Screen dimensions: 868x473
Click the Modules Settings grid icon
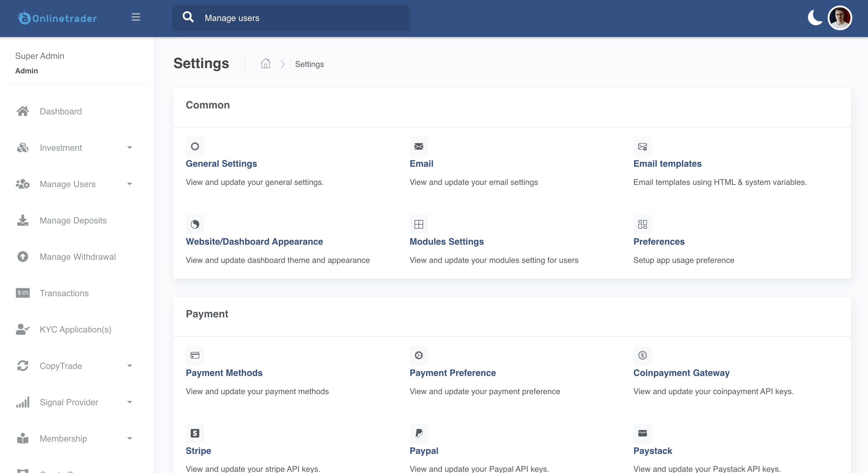coord(419,224)
